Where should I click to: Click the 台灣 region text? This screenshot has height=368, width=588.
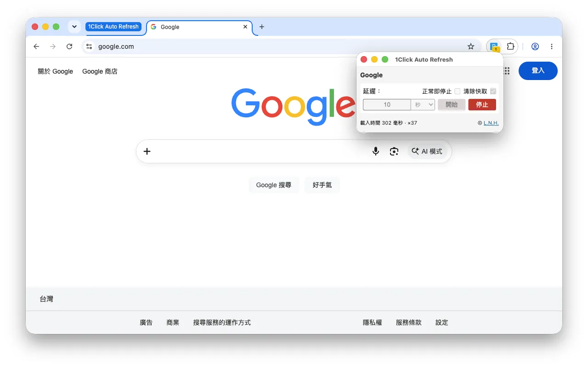[46, 299]
